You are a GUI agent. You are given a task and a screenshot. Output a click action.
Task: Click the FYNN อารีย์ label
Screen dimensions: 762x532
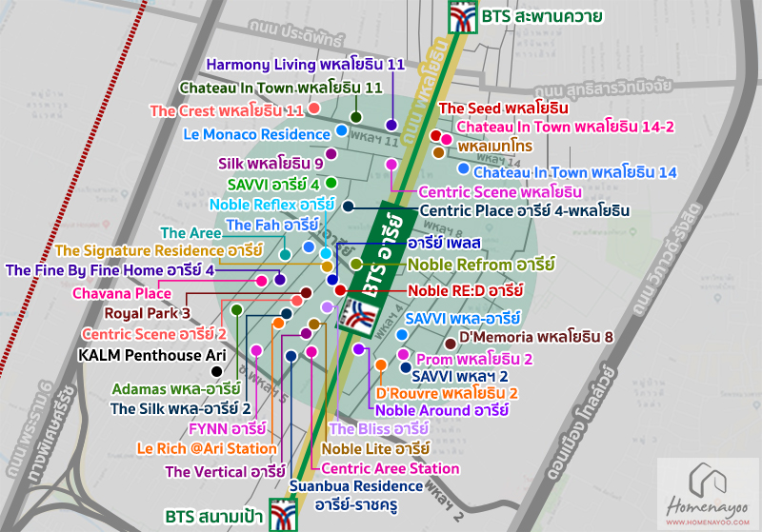coord(228,429)
